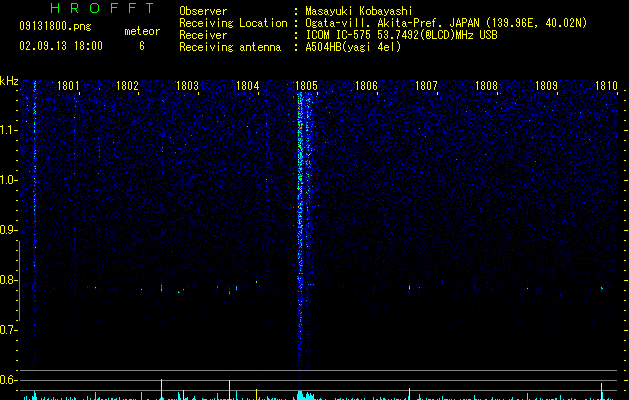This screenshot has width=629, height=400.
Task: Click the 1808 time marker
Action: [x=486, y=86]
